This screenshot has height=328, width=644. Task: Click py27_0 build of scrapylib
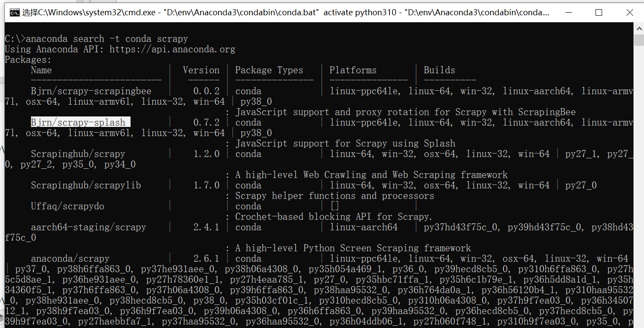pos(581,185)
